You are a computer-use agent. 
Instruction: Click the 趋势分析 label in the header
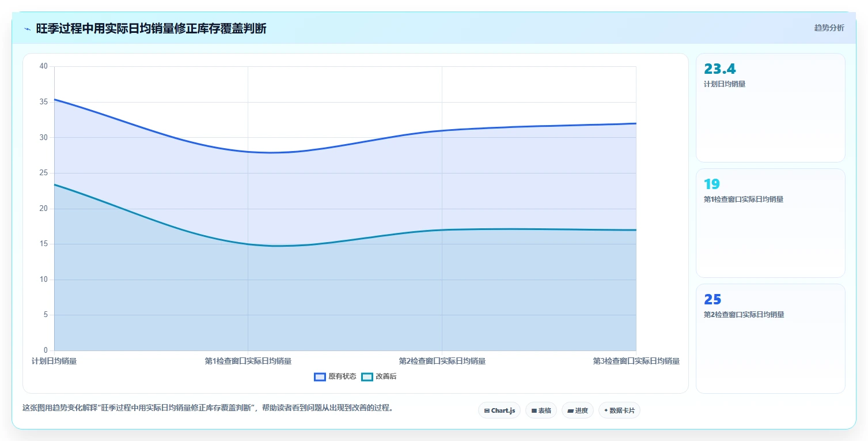[x=829, y=28]
